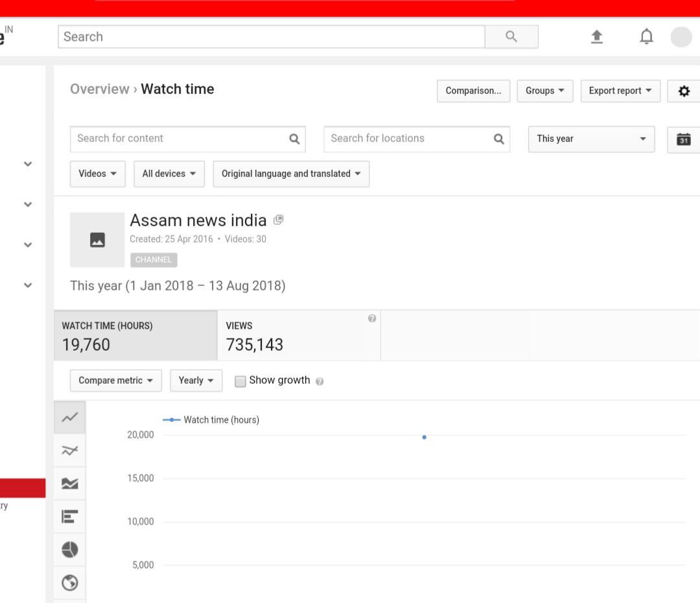Select the line chart view icon
Screen dimensions: 700x603
tap(69, 417)
